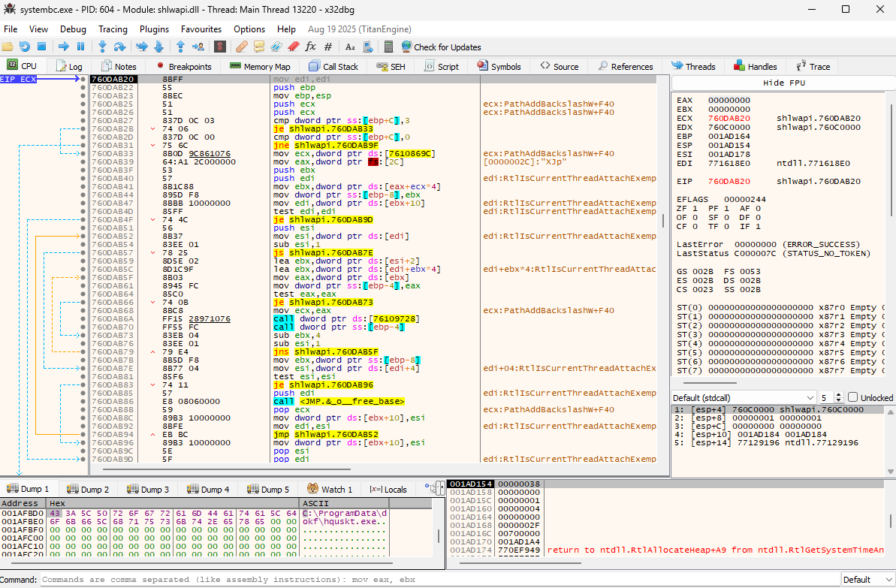Open the Functions fx icon
896x588 pixels.
coord(310,47)
